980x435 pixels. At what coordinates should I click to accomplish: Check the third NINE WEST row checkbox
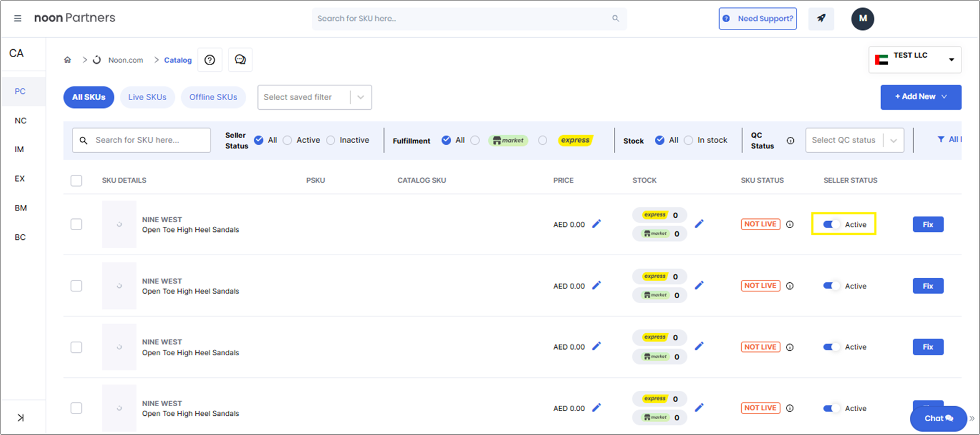click(x=76, y=347)
